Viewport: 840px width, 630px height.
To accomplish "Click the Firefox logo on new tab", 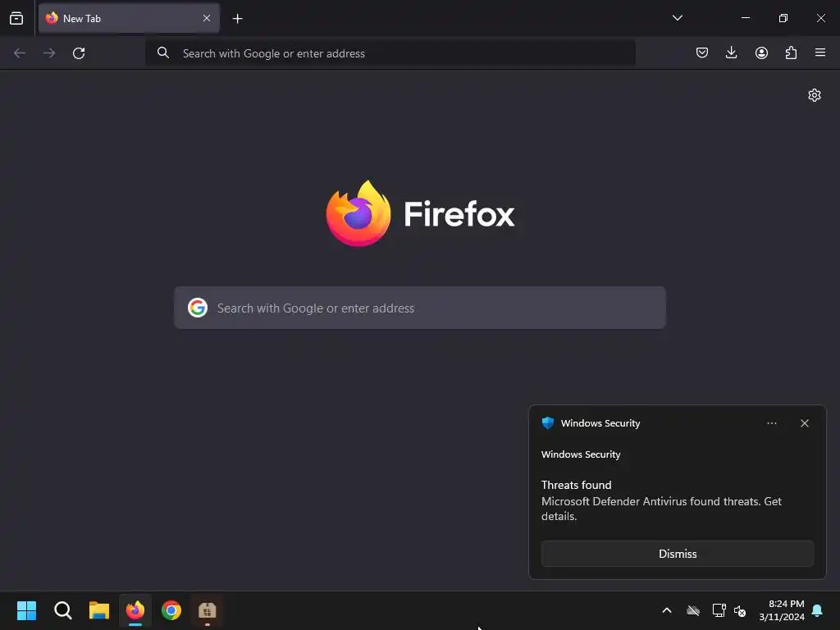I will [x=358, y=213].
